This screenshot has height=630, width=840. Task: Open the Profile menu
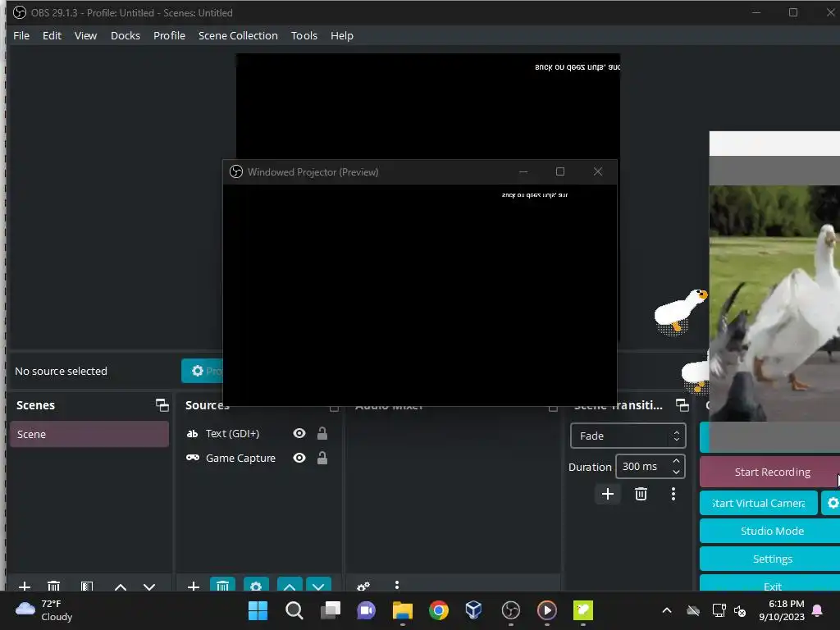pyautogui.click(x=169, y=35)
